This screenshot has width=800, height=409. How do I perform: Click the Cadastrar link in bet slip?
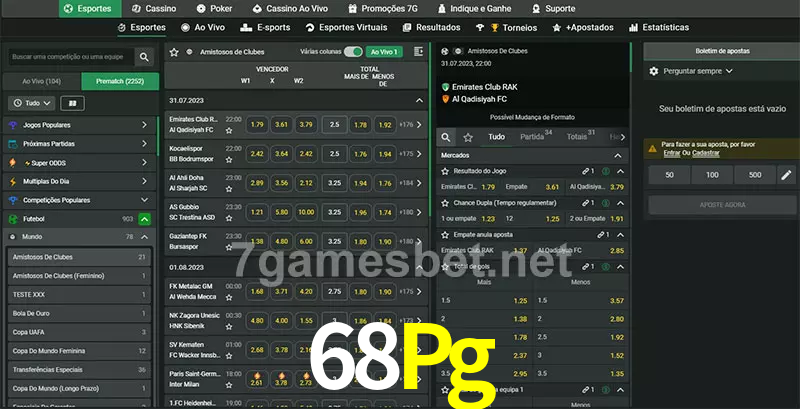(706, 153)
